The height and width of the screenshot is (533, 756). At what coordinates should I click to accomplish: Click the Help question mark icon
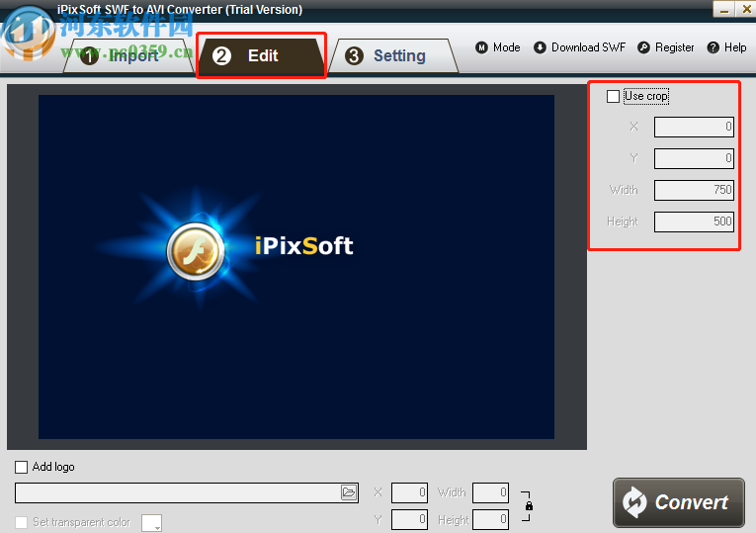pyautogui.click(x=714, y=47)
